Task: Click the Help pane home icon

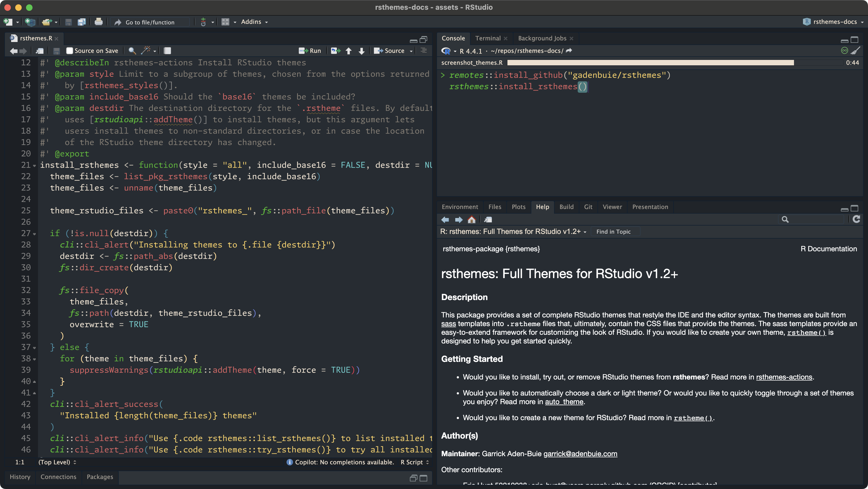Action: click(471, 220)
